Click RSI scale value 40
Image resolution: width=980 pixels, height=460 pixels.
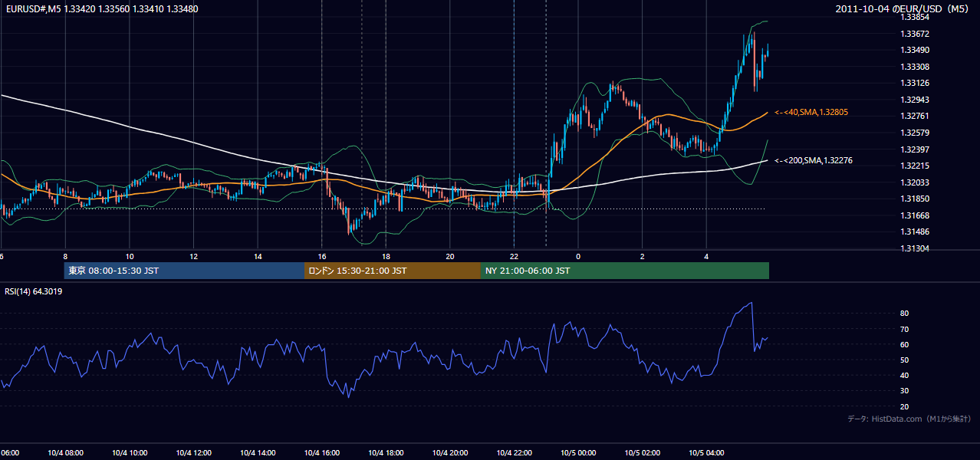pos(905,376)
